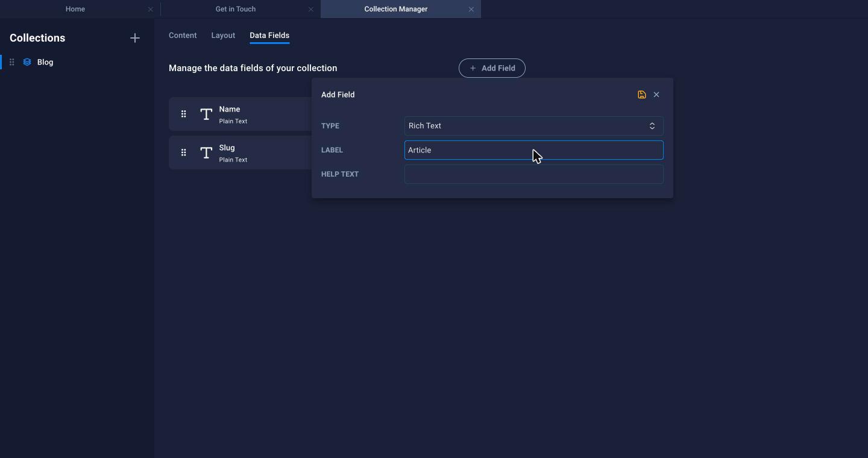Click the text type icon of Name field
The height and width of the screenshot is (458, 868).
206,114
